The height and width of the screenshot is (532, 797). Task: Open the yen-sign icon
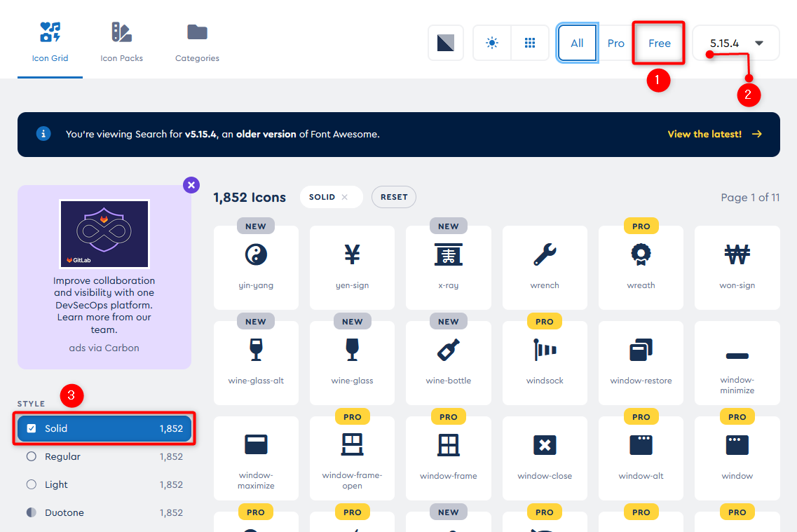[x=353, y=268]
